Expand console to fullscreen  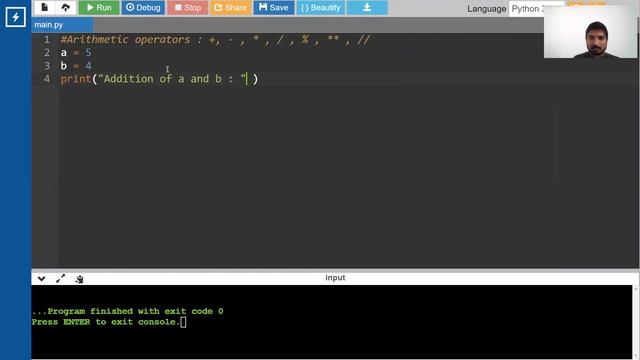60,279
